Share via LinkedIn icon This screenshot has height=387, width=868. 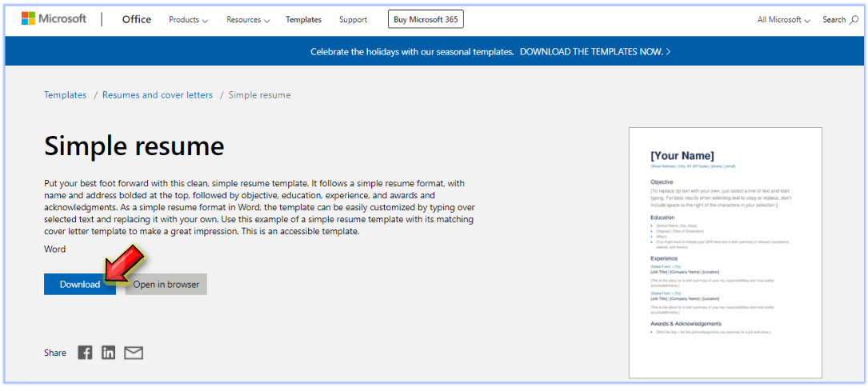pyautogui.click(x=109, y=353)
